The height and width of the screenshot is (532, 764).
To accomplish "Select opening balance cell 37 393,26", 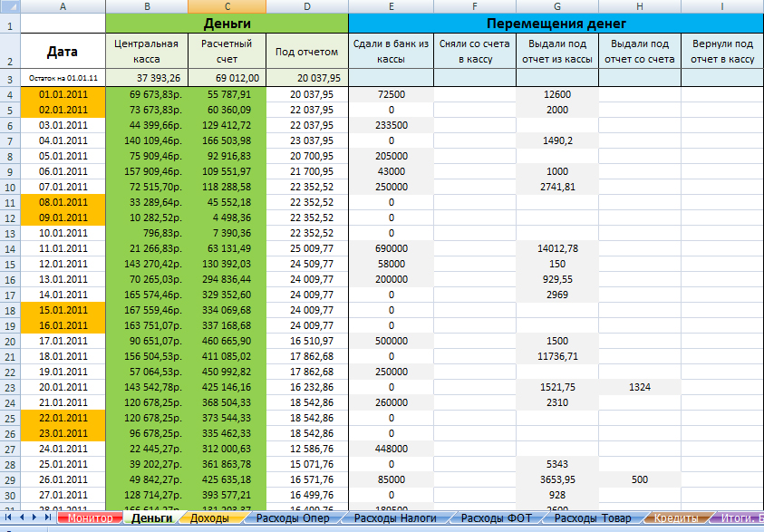I will click(147, 78).
